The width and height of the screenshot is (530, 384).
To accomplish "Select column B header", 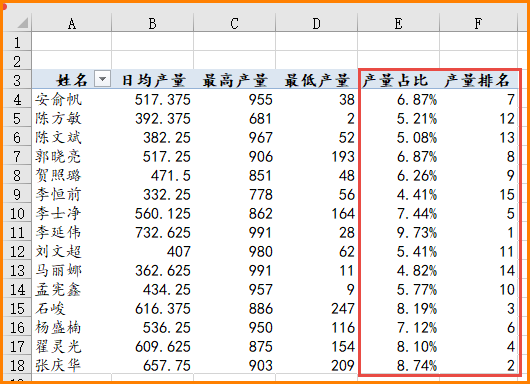I will 152,23.
